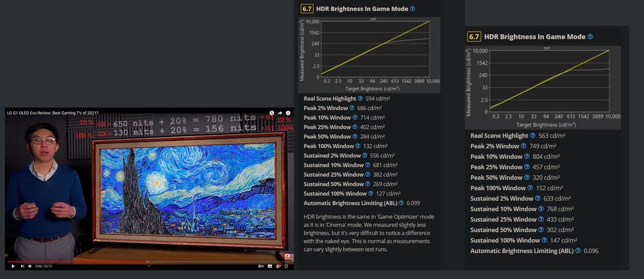Open help beside Sustained 2% Window 556 cd/m²
Image resolution: width=644 pixels, height=279 pixels.
365,156
